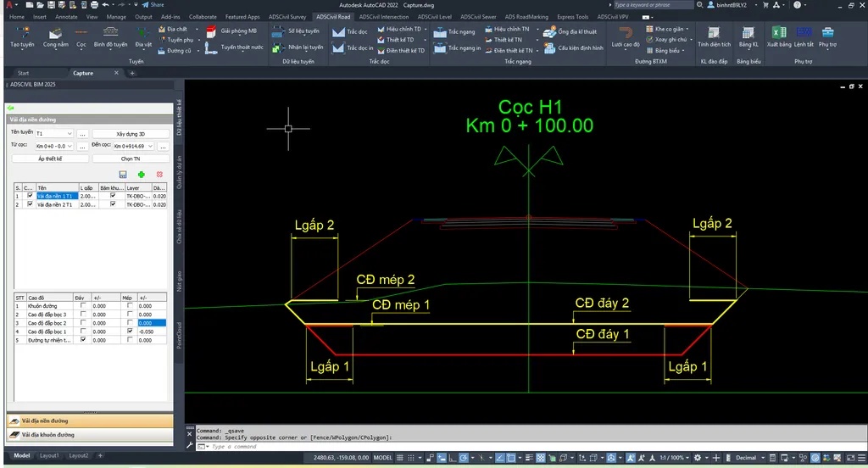Expand the Tuyến phụ dropdown

point(198,40)
